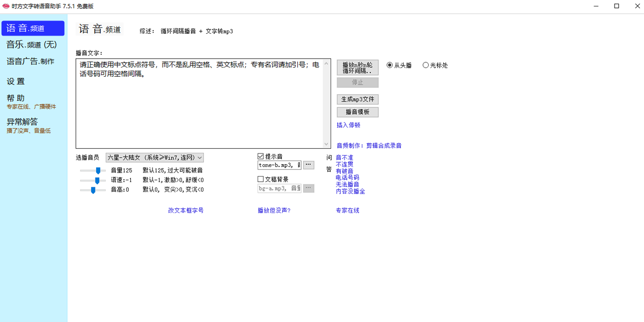Click the 生成mp3文件 button

pyautogui.click(x=357, y=99)
